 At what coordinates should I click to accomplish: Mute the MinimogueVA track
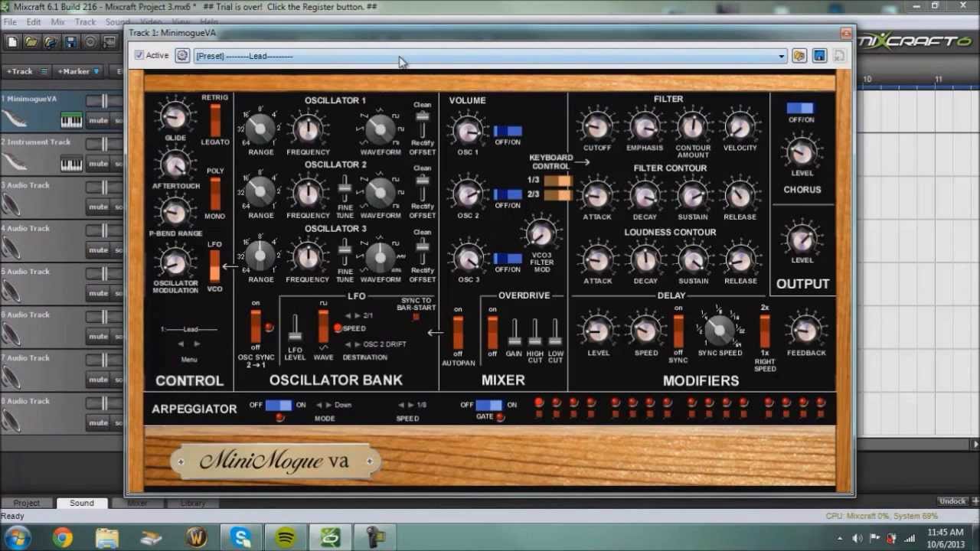98,120
